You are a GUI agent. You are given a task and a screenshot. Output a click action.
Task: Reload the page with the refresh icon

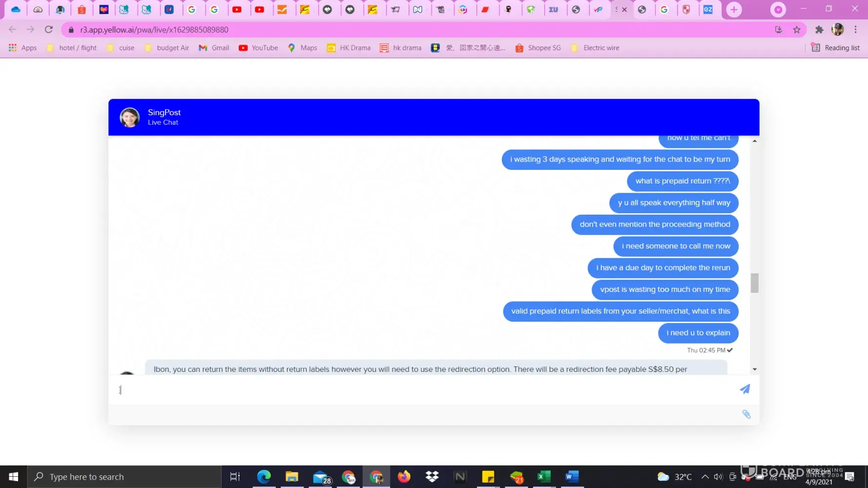tap(49, 30)
